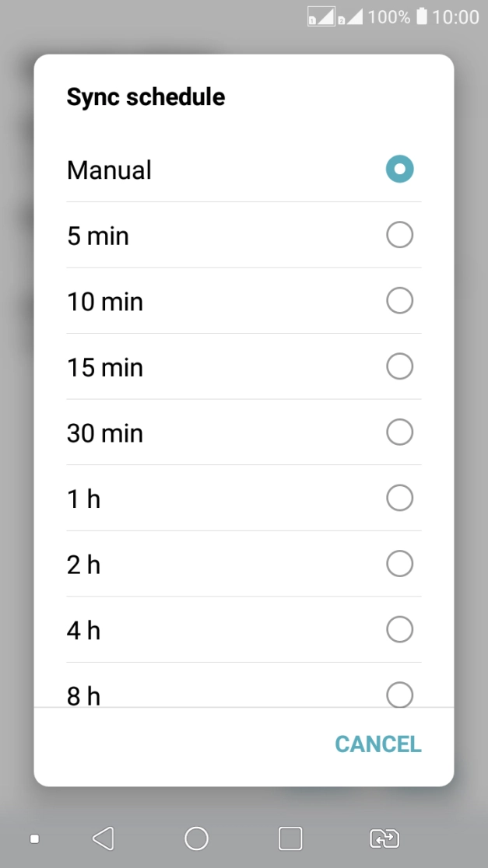Viewport: 488px width, 868px height.
Task: Tap the Sync schedule dialog title
Action: pos(146,96)
